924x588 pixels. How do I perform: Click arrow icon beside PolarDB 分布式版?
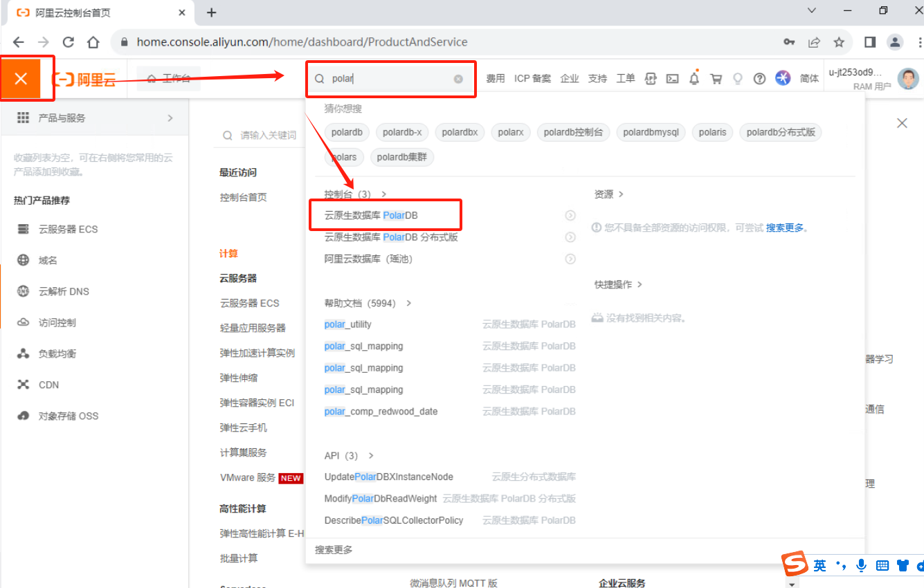(570, 237)
